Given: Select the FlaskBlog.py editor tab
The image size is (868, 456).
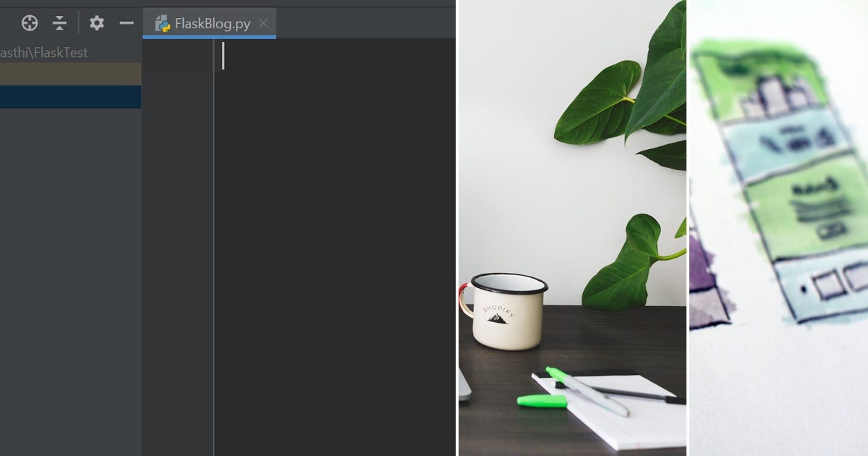Looking at the screenshot, I should (x=209, y=23).
